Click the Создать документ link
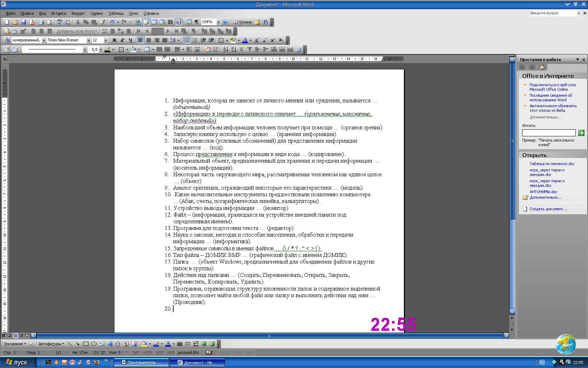The image size is (588, 368). 548,209
